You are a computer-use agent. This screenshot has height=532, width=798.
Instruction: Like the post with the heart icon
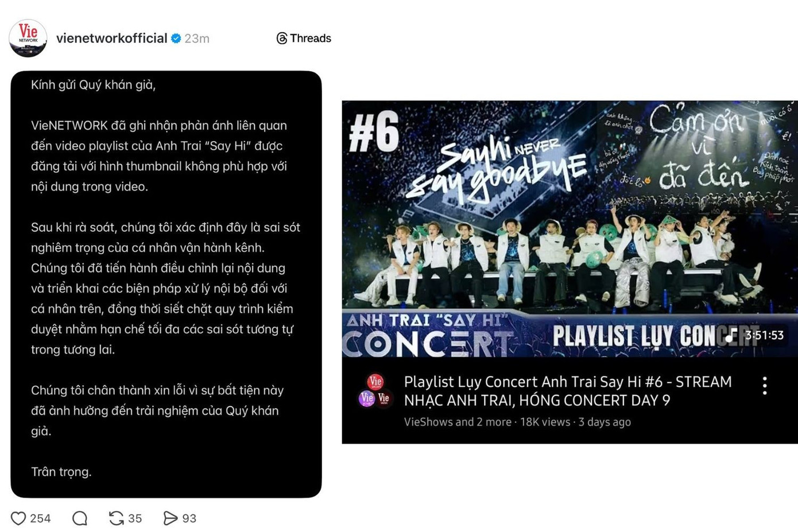[x=18, y=518]
